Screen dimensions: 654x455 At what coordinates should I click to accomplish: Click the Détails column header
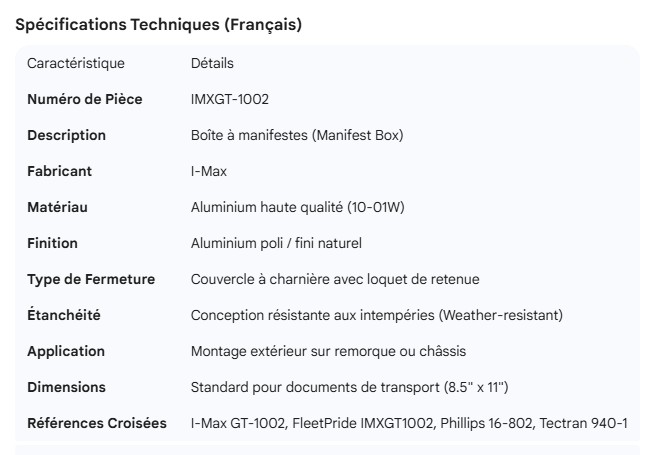point(212,64)
